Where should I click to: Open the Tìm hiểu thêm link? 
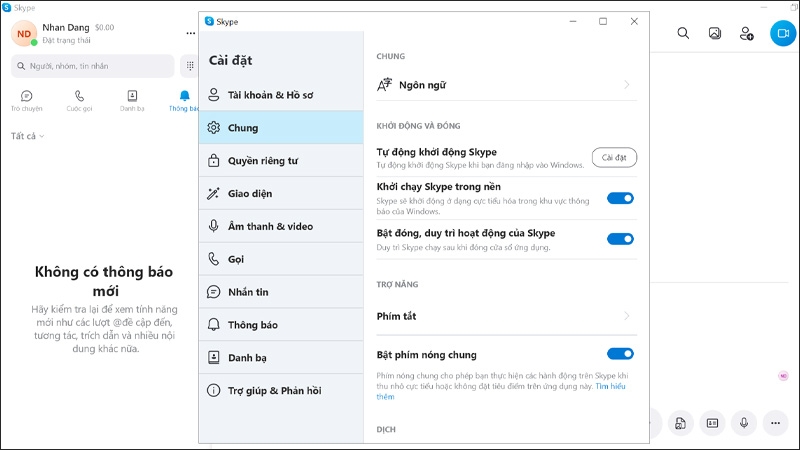click(610, 386)
